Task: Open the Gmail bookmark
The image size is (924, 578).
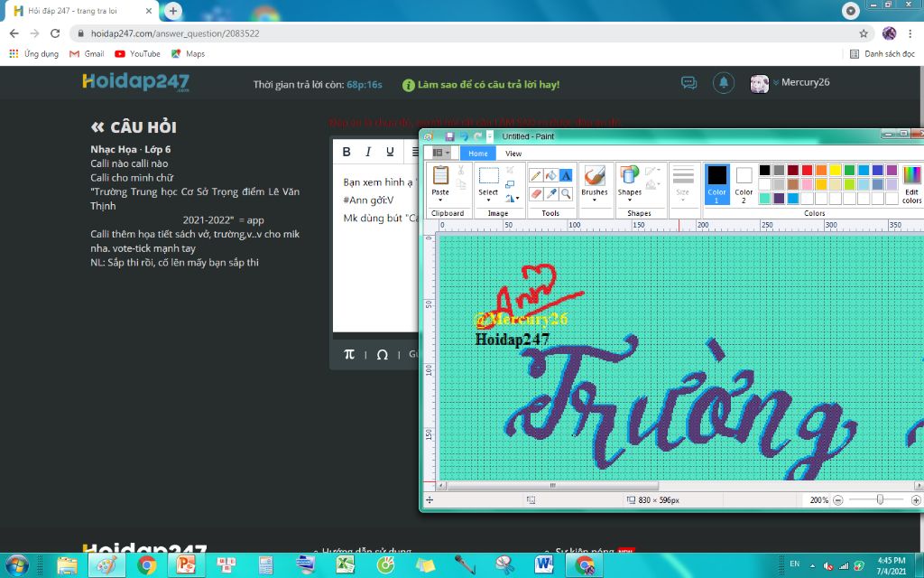Action: 87,53
